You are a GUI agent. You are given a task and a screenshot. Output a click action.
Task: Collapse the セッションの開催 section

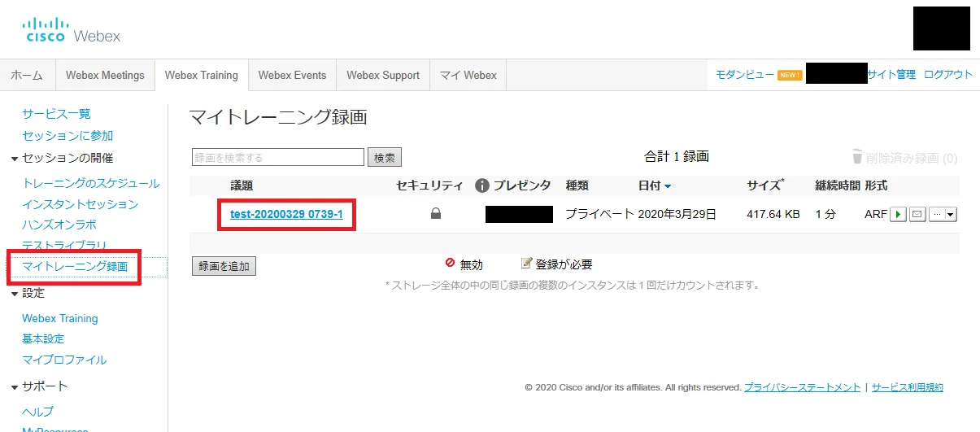tap(15, 159)
